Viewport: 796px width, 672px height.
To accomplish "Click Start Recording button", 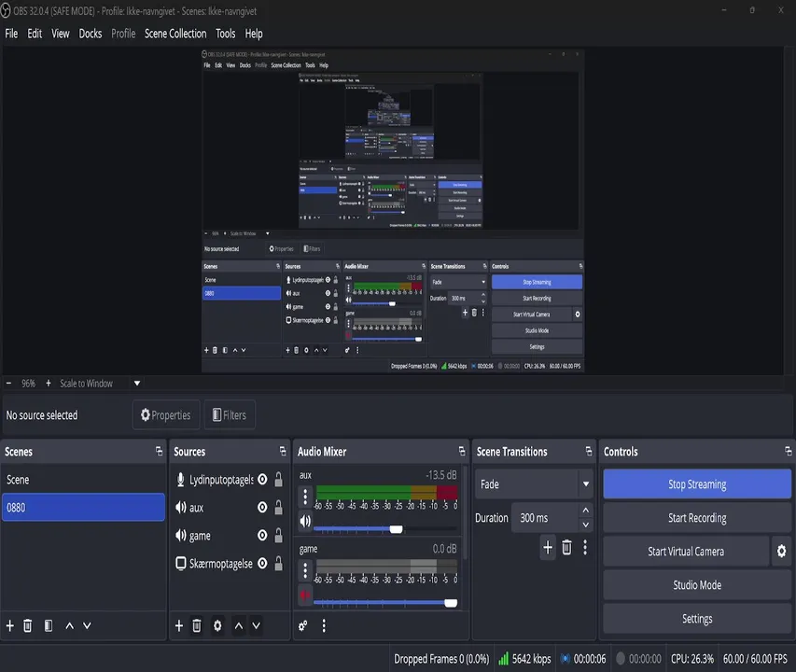I will (x=697, y=518).
